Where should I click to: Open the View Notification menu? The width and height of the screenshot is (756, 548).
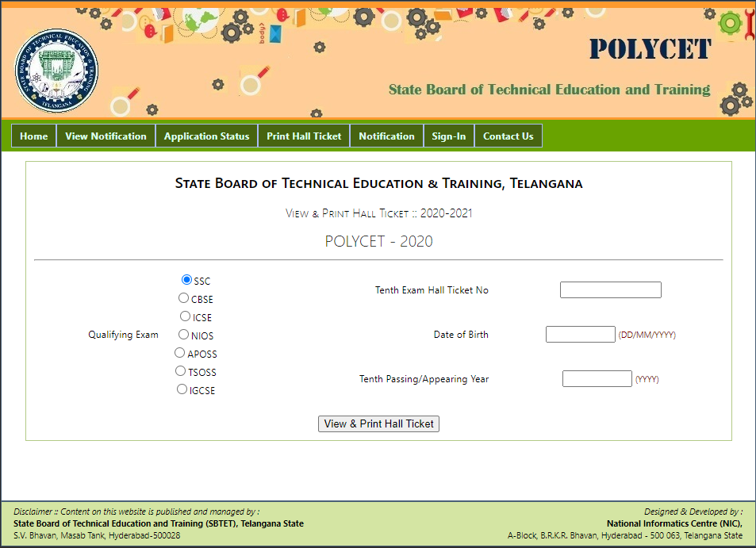pos(106,136)
